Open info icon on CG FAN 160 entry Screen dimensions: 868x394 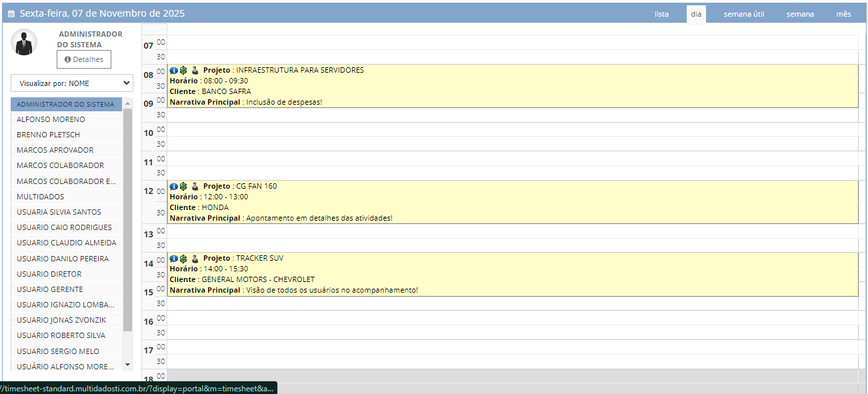click(x=173, y=186)
